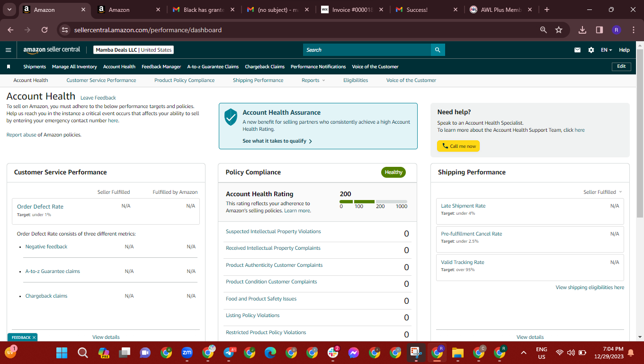Select the Product Policy Compliance tab
The image size is (644, 364).
(185, 81)
